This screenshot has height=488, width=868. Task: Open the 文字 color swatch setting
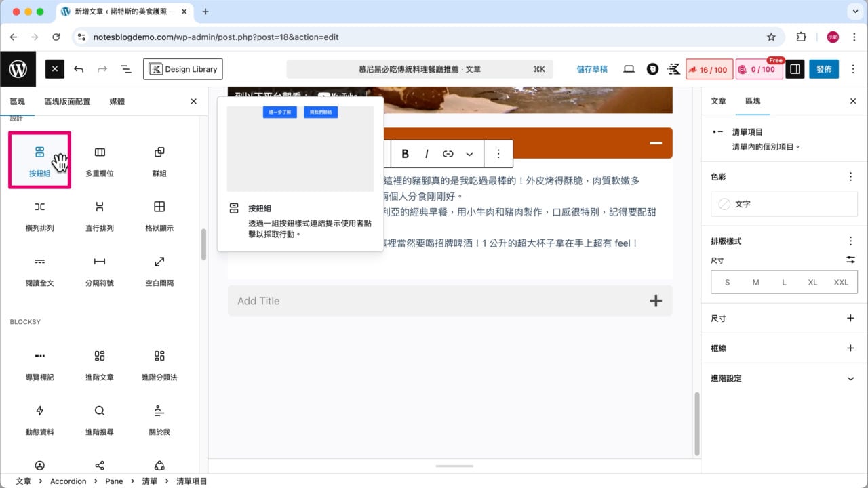pyautogui.click(x=784, y=204)
